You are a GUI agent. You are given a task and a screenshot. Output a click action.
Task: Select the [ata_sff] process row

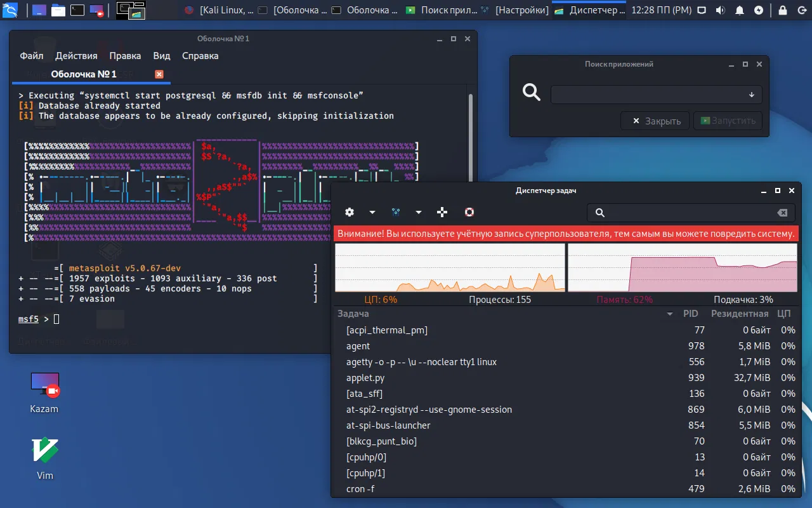566,394
